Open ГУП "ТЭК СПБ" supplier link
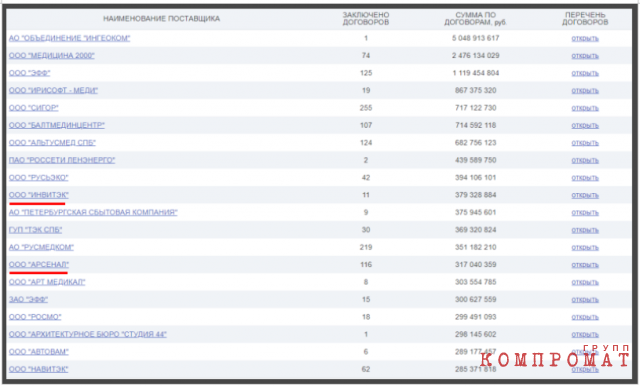The width and height of the screenshot is (640, 387). 36,230
